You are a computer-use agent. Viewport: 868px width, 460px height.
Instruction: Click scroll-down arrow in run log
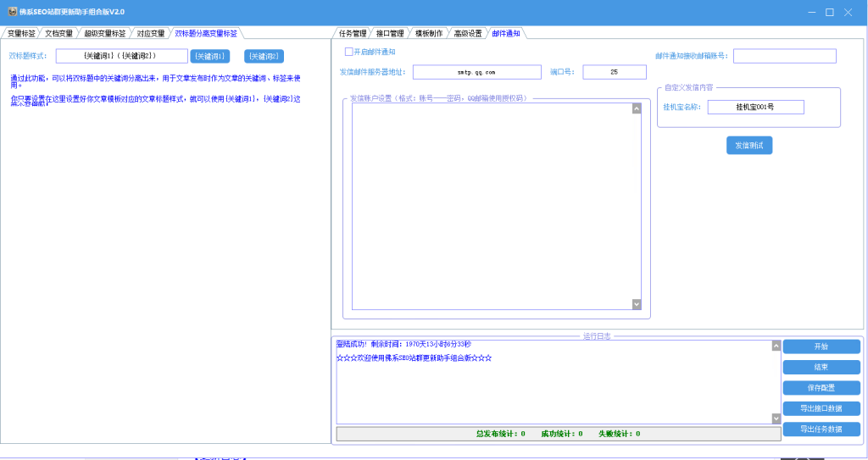point(776,418)
